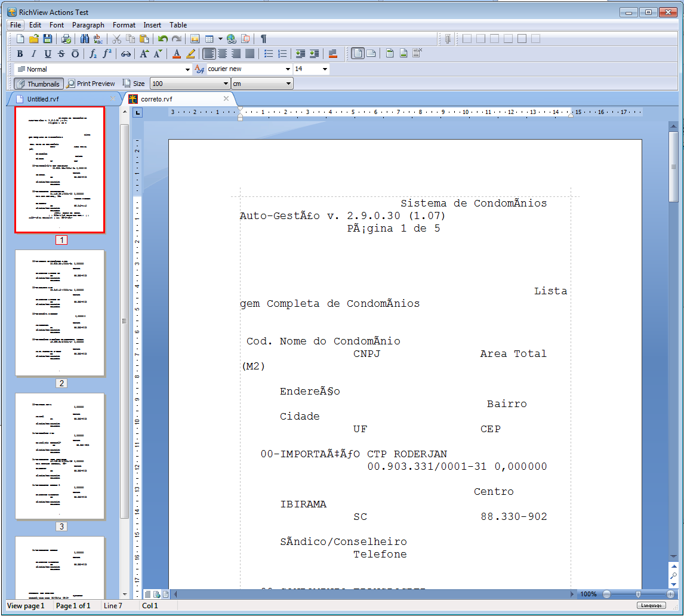Viewport: 684px width, 616px height.
Task: Open the Table menu
Action: tap(178, 25)
